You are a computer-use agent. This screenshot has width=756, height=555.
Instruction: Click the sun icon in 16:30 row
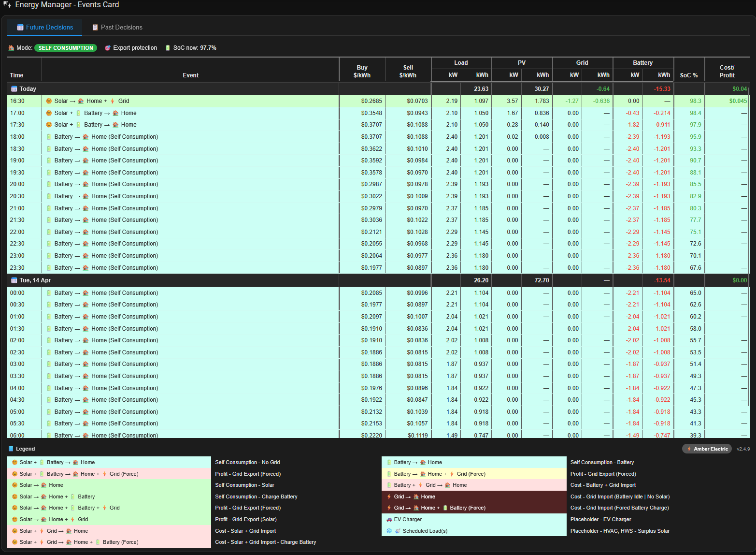click(x=49, y=101)
